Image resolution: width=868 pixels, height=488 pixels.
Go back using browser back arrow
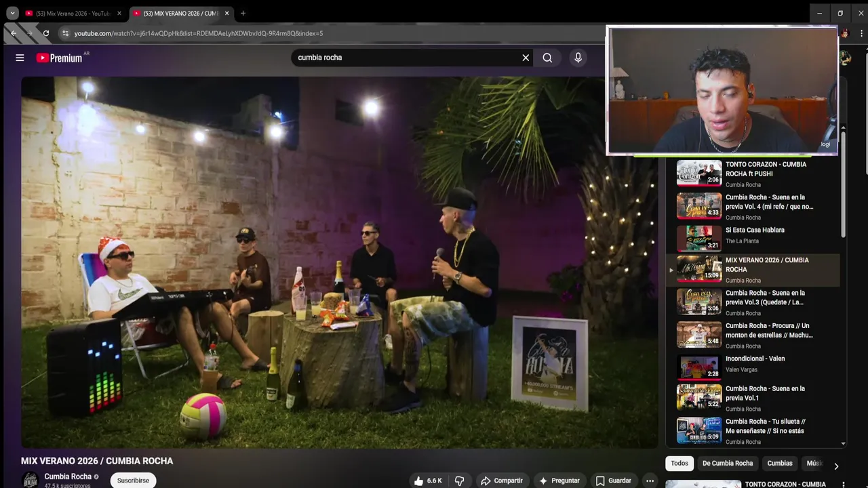click(14, 33)
